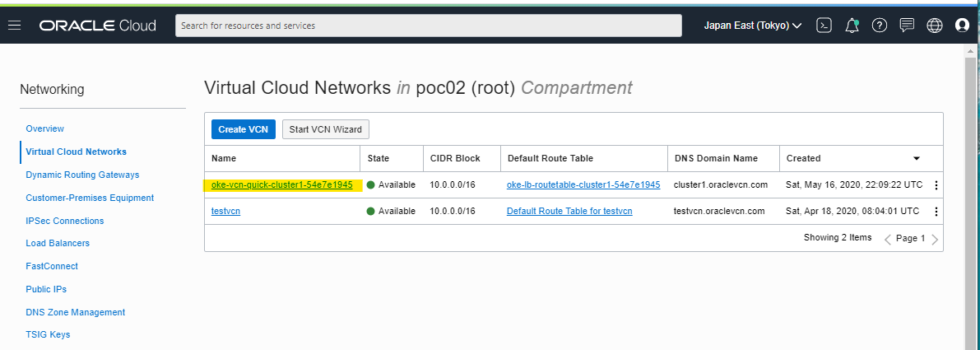This screenshot has width=980, height=350.
Task: Open oke-lb-routetable-cluster1-54e7e1945 route table link
Action: pos(583,184)
